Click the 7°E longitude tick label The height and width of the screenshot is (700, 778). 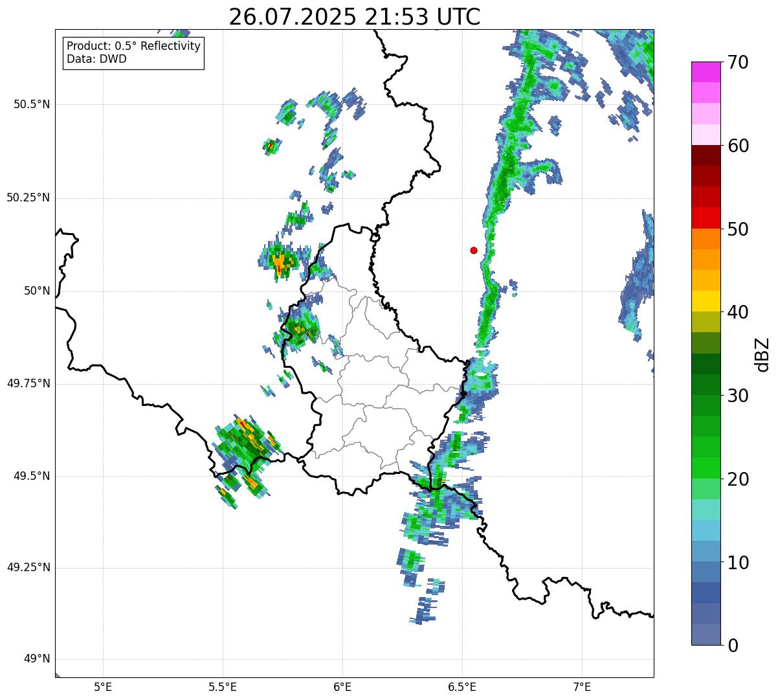click(x=582, y=686)
